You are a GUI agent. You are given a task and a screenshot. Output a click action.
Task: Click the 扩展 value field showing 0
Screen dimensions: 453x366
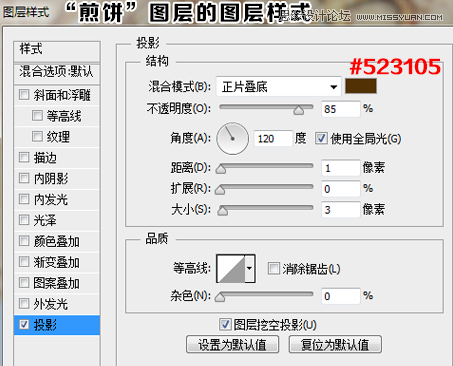[341, 189]
